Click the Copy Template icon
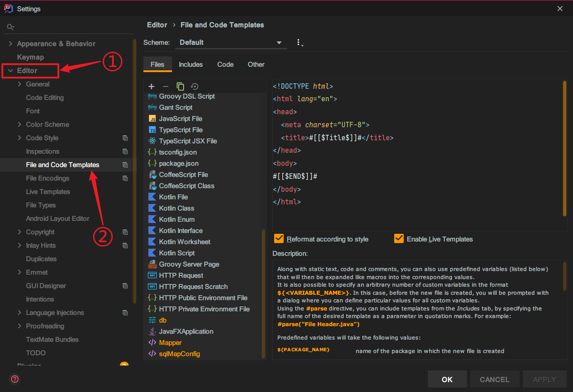 point(180,86)
